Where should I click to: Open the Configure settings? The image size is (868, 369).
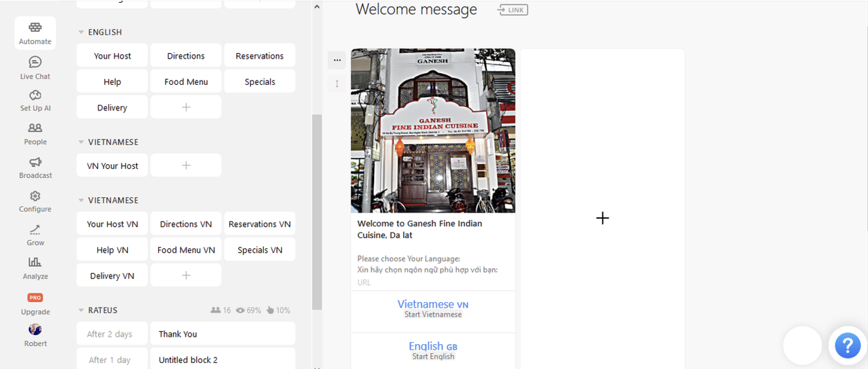coord(35,202)
